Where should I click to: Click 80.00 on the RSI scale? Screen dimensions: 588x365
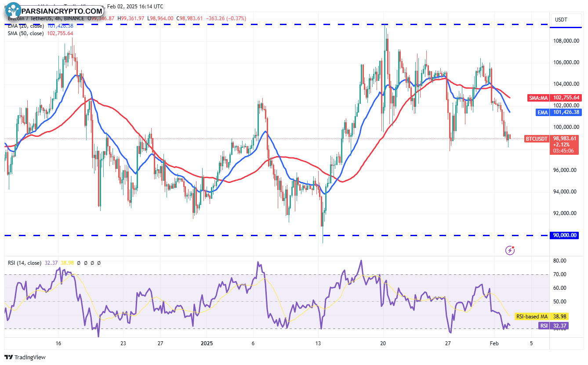(560, 261)
